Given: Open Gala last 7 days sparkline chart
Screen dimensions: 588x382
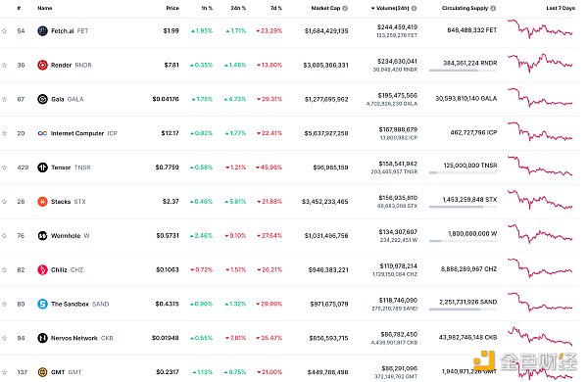Looking at the screenshot, I should pyautogui.click(x=540, y=98).
